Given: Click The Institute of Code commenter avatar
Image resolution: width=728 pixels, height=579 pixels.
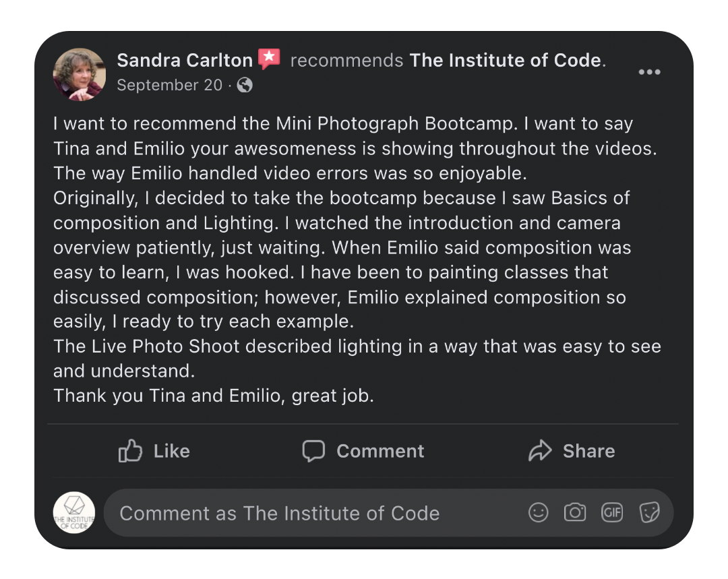Looking at the screenshot, I should click(x=74, y=513).
